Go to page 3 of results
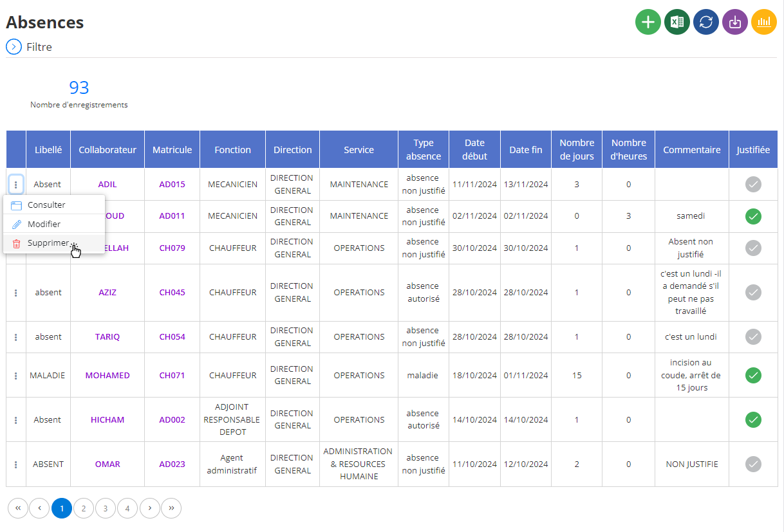The image size is (784, 532). [x=106, y=508]
